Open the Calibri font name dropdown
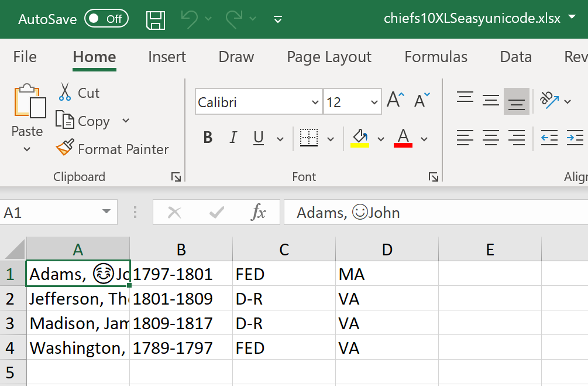This screenshot has width=588, height=386. click(x=315, y=102)
